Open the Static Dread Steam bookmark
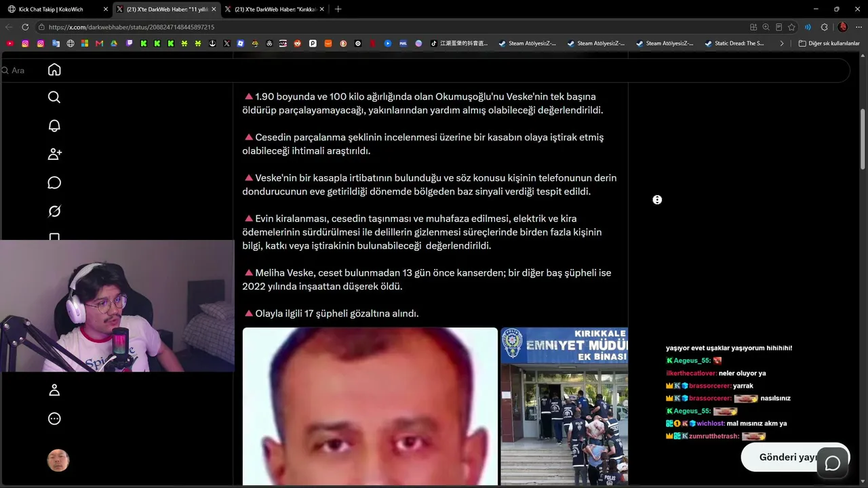Viewport: 868px width, 488px height. tap(734, 43)
